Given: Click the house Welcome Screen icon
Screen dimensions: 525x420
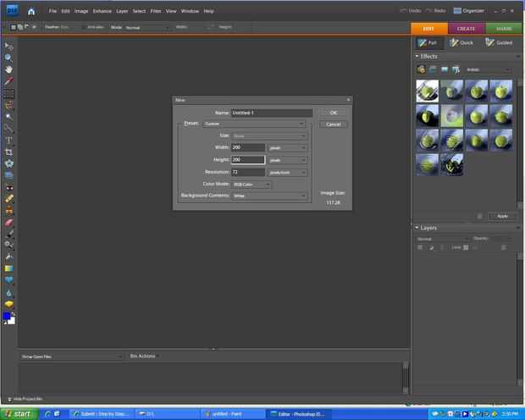Looking at the screenshot, I should click(x=31, y=11).
